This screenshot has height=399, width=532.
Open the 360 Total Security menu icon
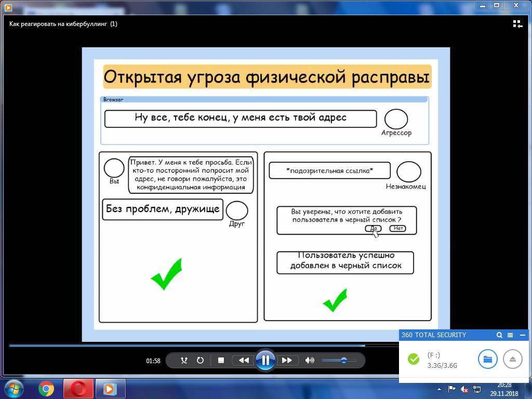(x=510, y=335)
